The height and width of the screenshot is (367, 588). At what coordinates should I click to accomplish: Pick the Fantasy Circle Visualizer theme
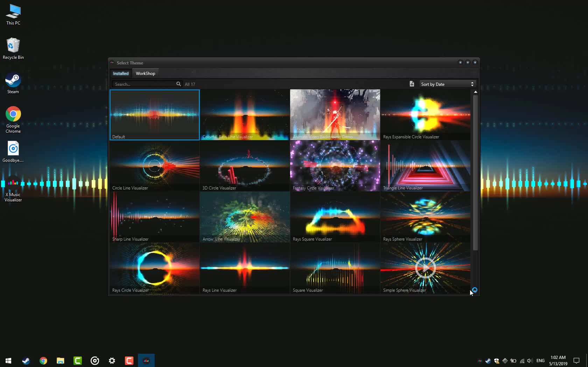click(335, 166)
